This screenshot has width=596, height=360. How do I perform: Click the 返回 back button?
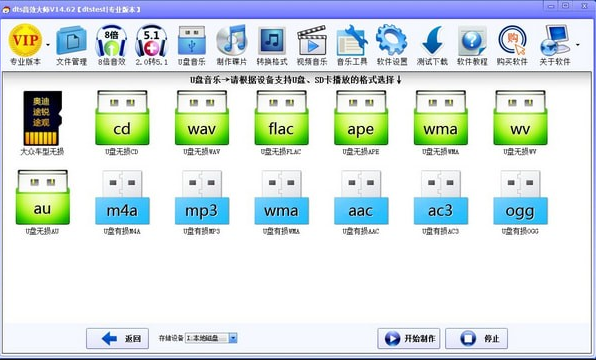coord(117,338)
